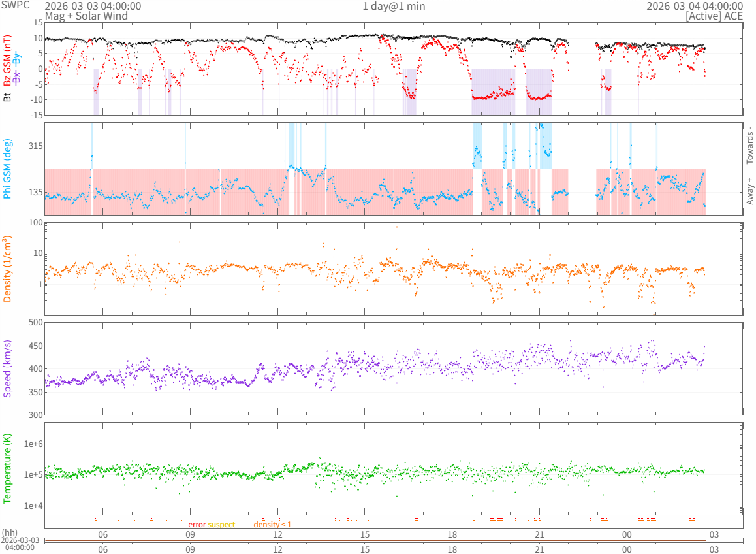The height and width of the screenshot is (554, 756).
Task: Click the Temperature (K) axis label
Action: point(8,468)
